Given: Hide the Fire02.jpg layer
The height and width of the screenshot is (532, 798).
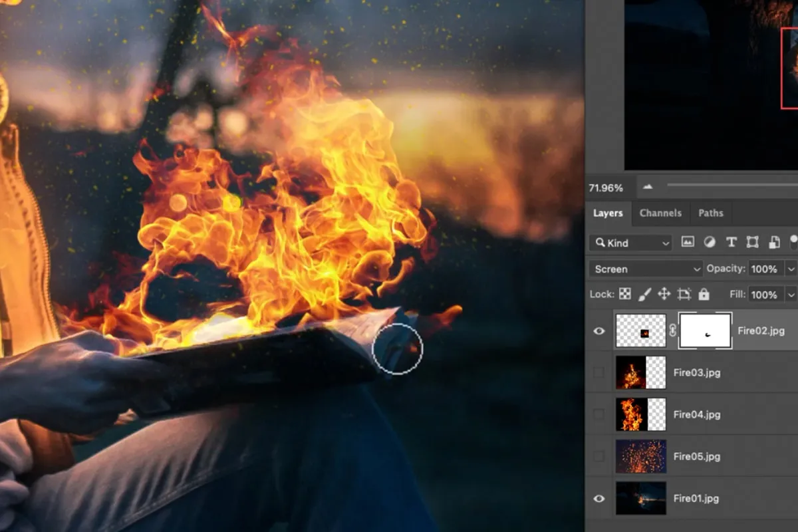Looking at the screenshot, I should tap(598, 331).
